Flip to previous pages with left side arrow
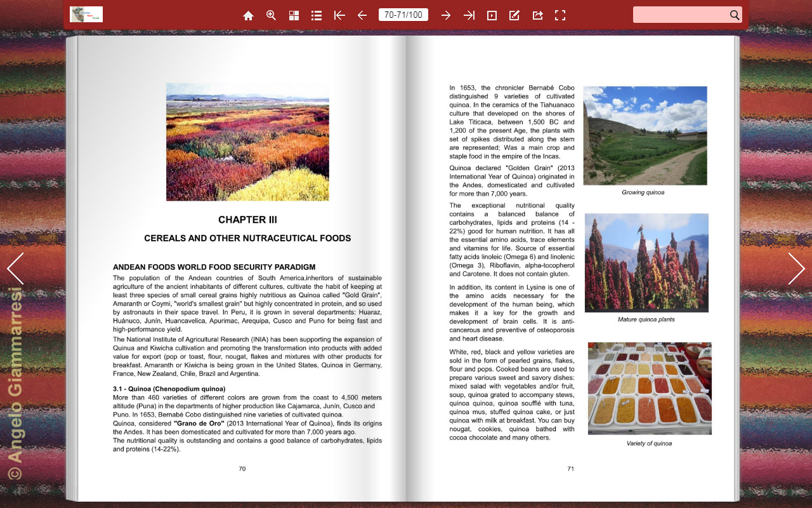 15,269
